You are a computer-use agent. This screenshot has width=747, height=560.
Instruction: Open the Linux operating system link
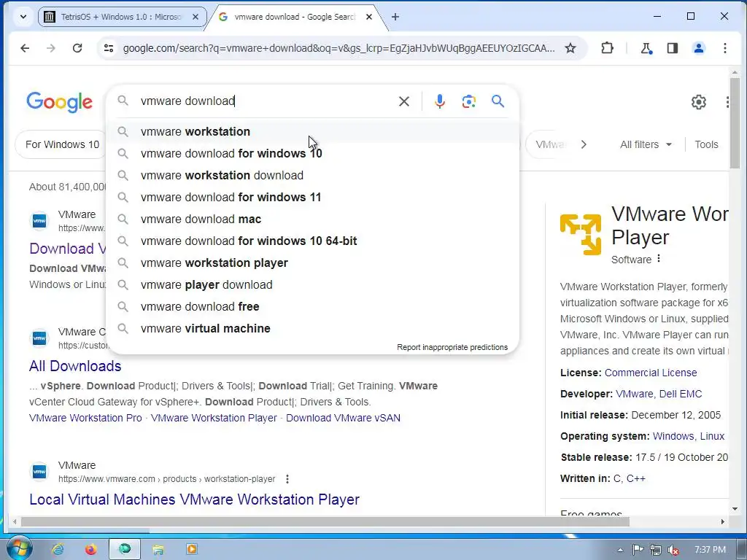[x=712, y=436]
